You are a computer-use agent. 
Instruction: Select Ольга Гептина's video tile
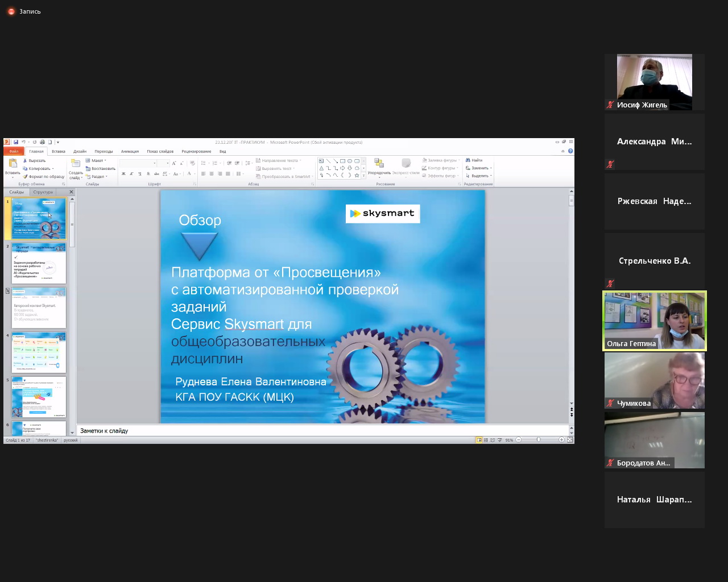click(655, 321)
